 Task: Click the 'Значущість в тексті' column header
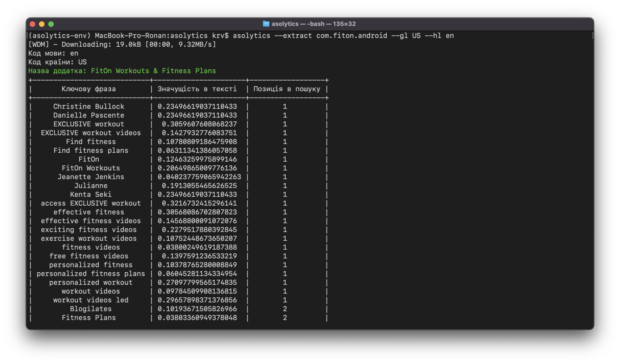197,89
